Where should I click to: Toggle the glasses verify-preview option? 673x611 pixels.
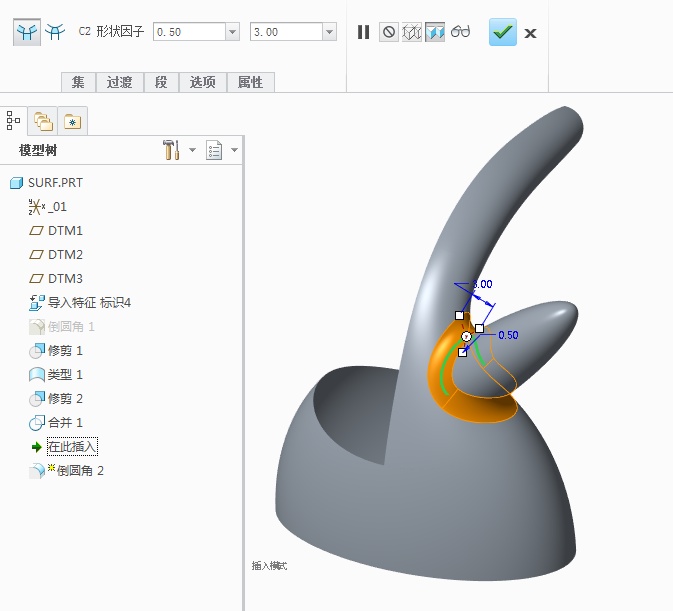[460, 32]
